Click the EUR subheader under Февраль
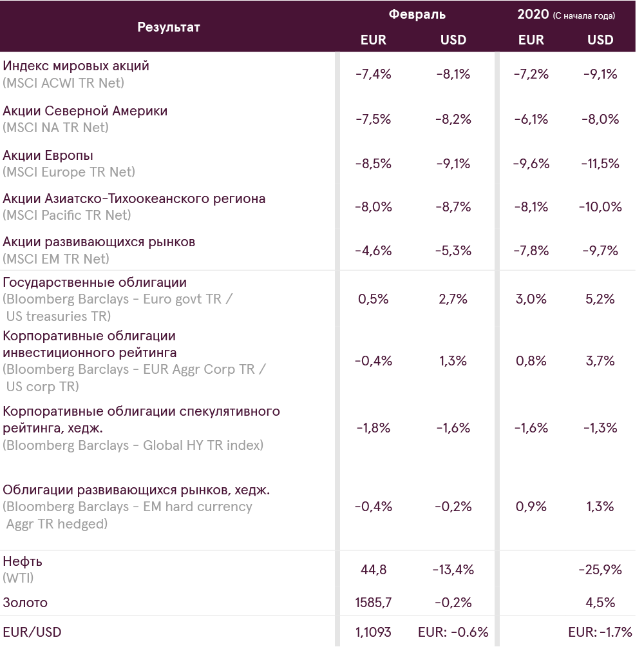The height and width of the screenshot is (649, 644). [x=373, y=40]
